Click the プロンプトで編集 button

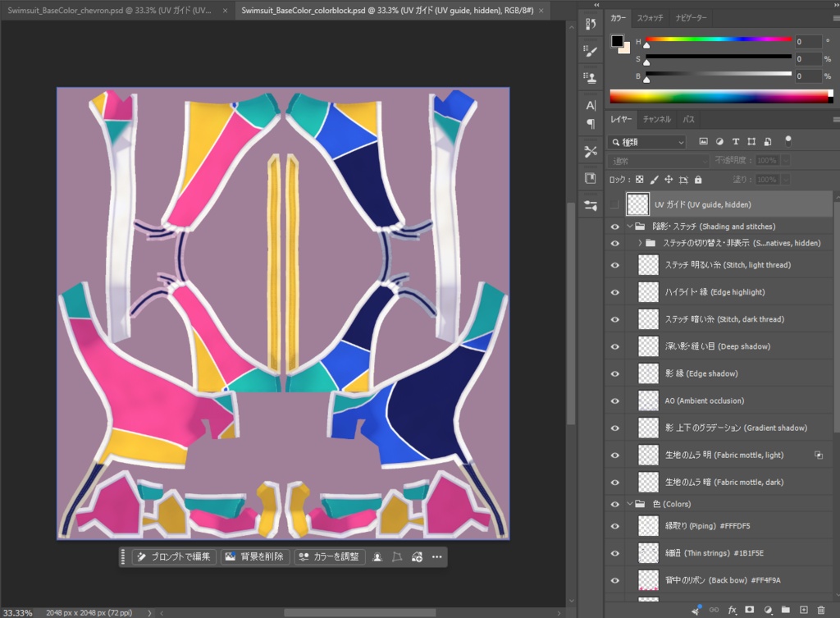pos(174,557)
